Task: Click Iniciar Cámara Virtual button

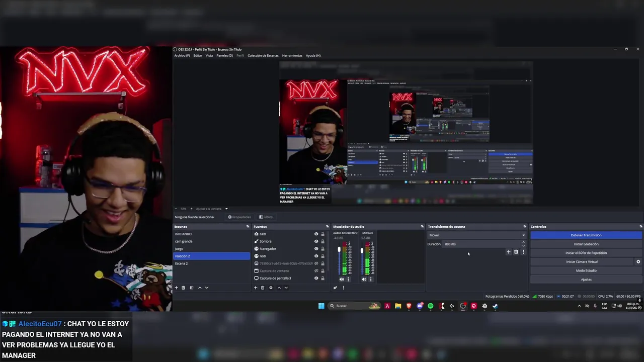Action: point(582,261)
